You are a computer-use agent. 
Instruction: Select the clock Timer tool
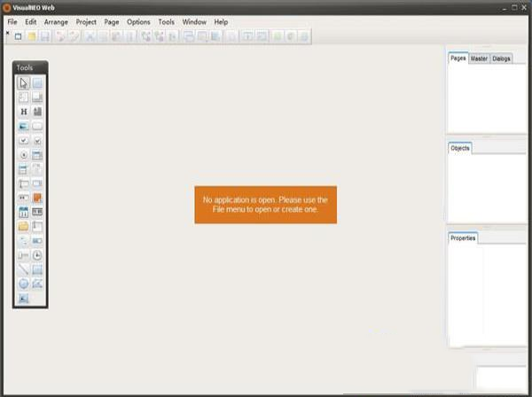pyautogui.click(x=37, y=255)
